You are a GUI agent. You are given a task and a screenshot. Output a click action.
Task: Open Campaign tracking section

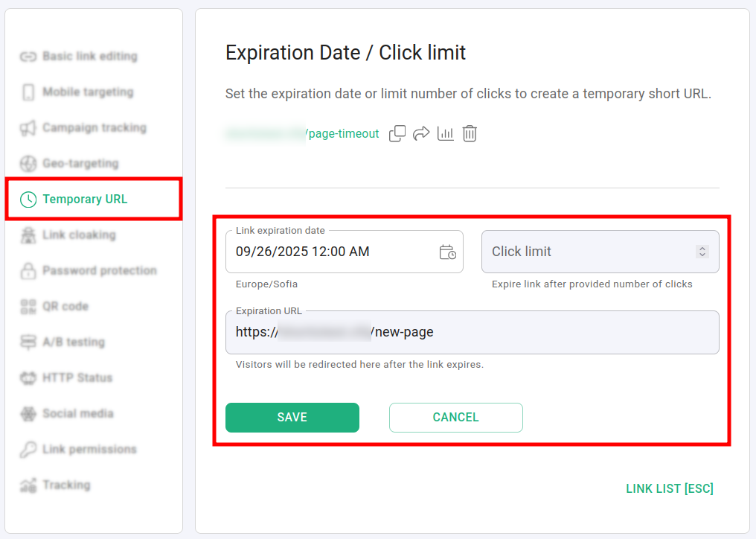point(94,128)
